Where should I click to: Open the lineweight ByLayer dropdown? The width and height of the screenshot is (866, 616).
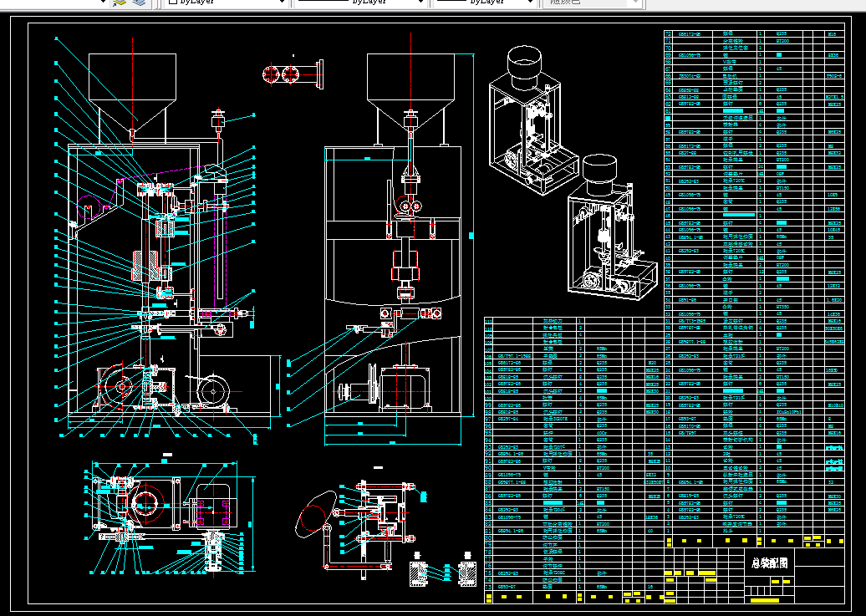(x=530, y=3)
